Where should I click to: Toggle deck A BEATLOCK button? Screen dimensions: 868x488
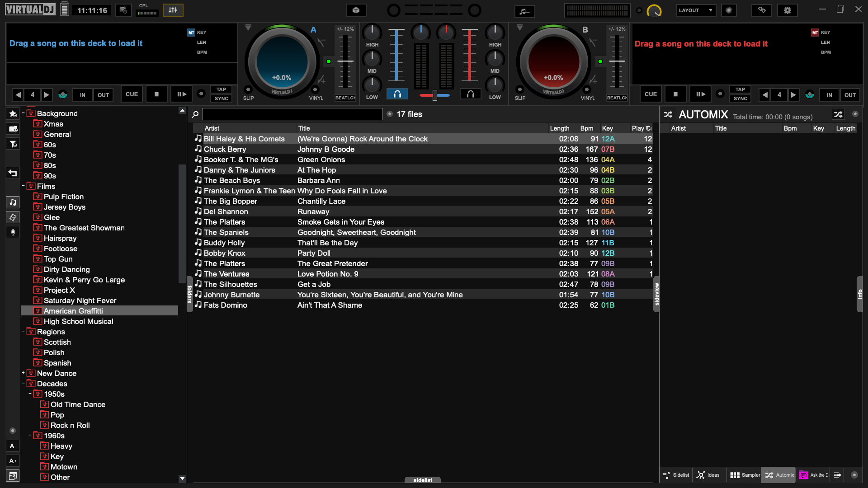coord(345,98)
